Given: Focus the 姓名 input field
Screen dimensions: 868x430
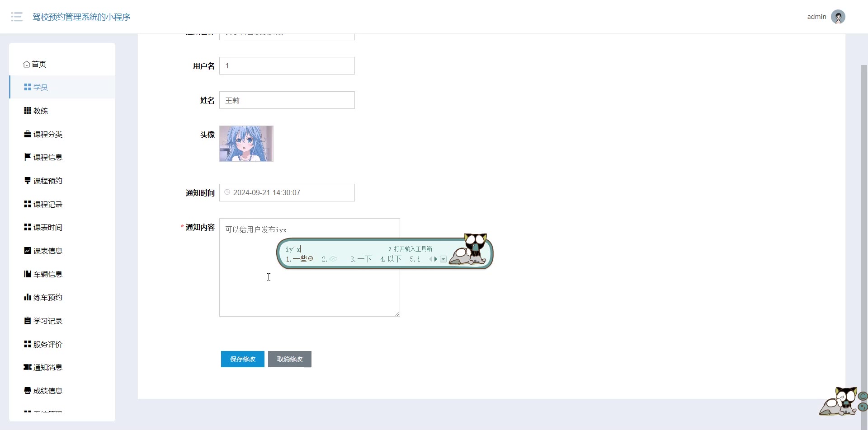Looking at the screenshot, I should click(x=287, y=100).
